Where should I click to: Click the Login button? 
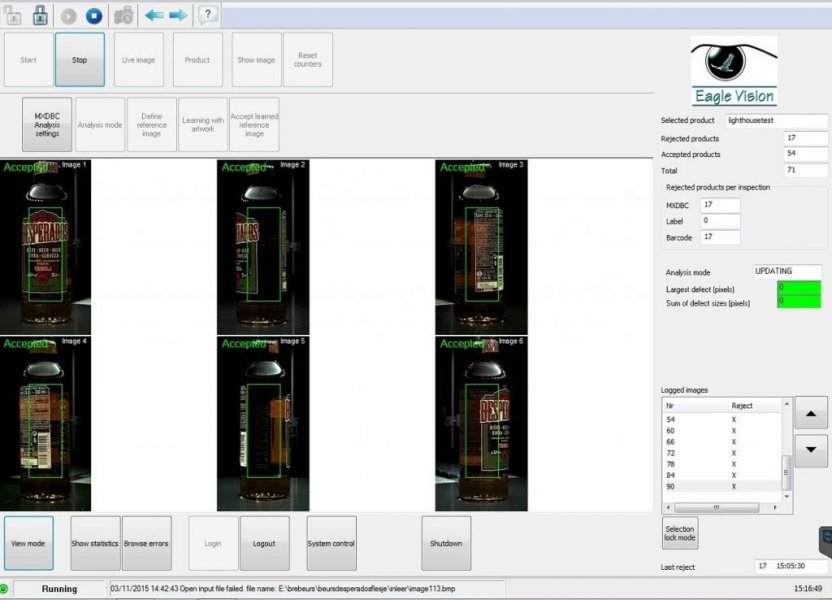pyautogui.click(x=213, y=543)
